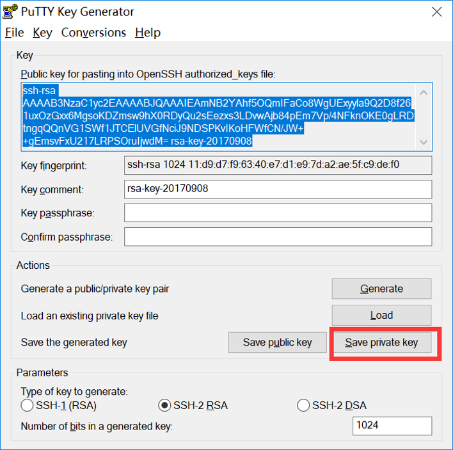Click the number of bits field
The image size is (453, 450).
392,426
